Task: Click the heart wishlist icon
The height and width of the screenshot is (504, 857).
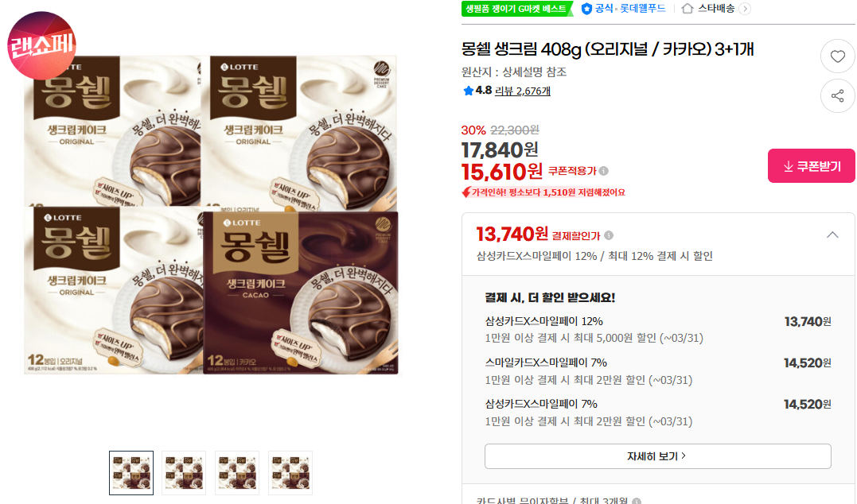Action: 837,56
